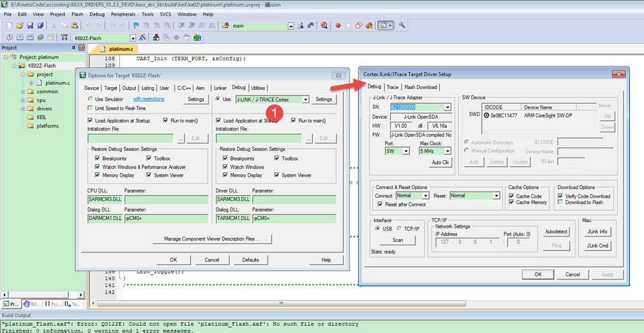Save the current file icon
The width and height of the screenshot is (644, 333).
[x=30, y=25]
